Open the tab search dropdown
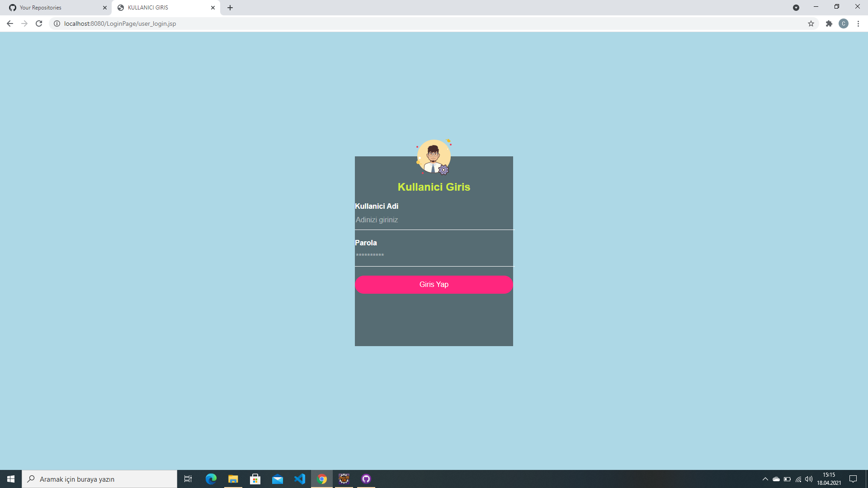The width and height of the screenshot is (868, 488). [x=796, y=8]
